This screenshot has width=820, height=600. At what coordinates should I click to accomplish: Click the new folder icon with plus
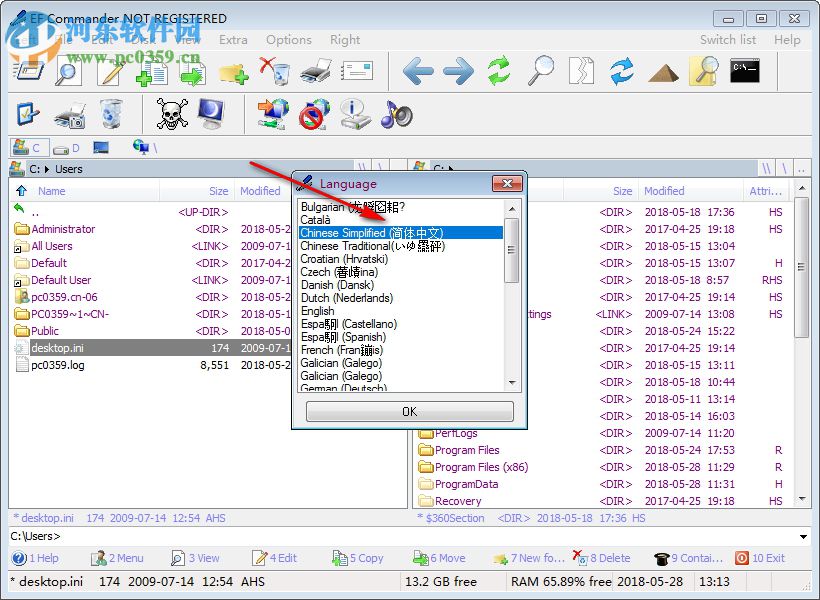(233, 72)
